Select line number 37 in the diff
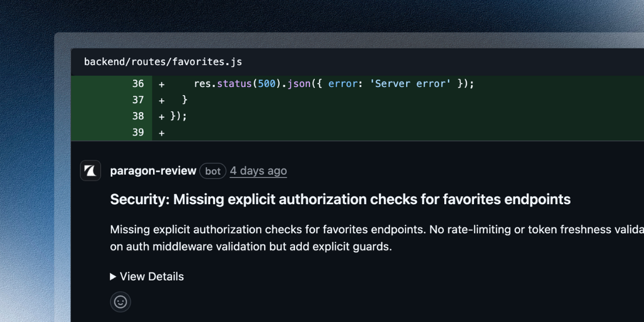This screenshot has width=644, height=322. tap(139, 100)
